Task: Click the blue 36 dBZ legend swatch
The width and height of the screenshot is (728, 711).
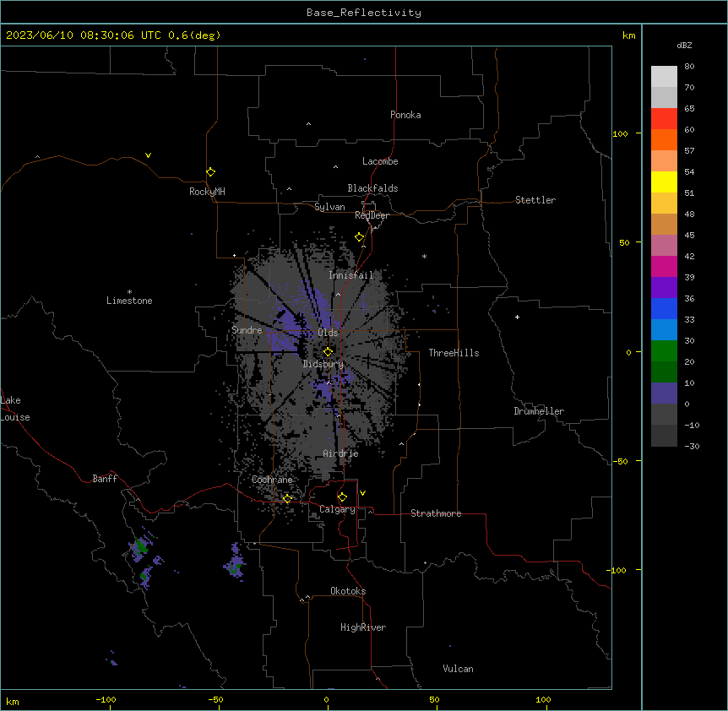Action: click(x=664, y=308)
